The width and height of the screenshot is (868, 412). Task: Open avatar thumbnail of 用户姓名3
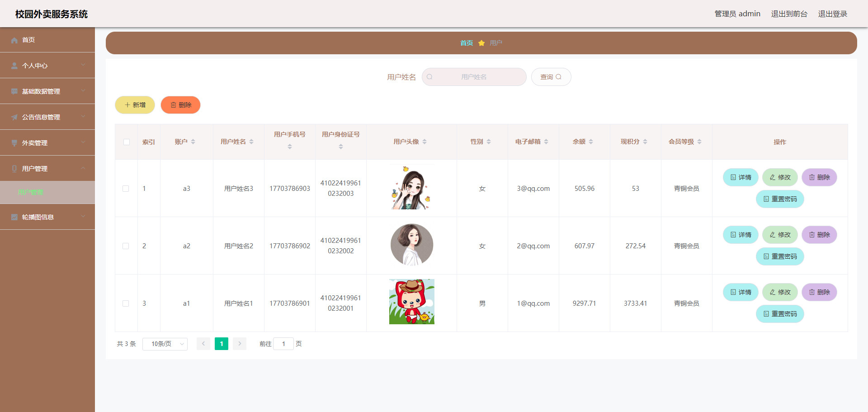pos(412,187)
